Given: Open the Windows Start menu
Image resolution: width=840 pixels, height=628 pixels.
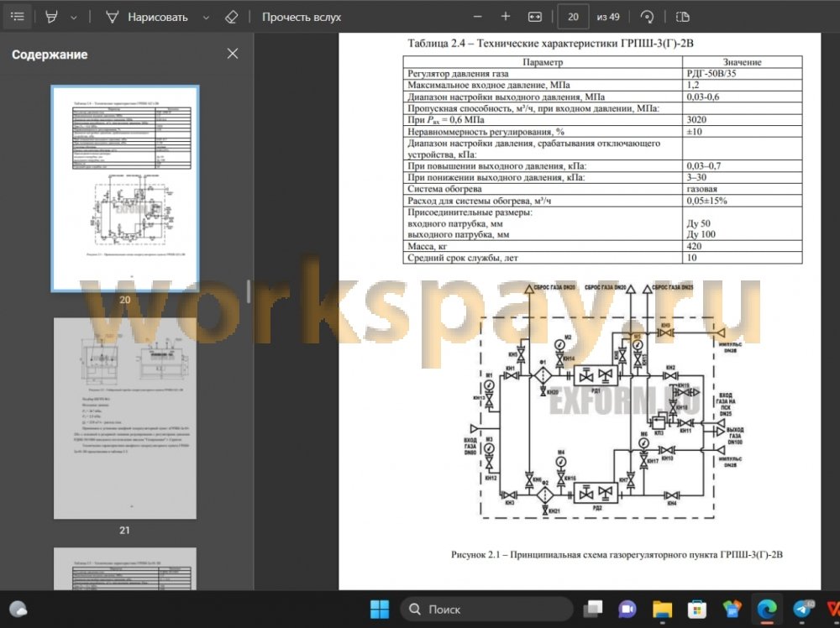Looking at the screenshot, I should [x=380, y=610].
